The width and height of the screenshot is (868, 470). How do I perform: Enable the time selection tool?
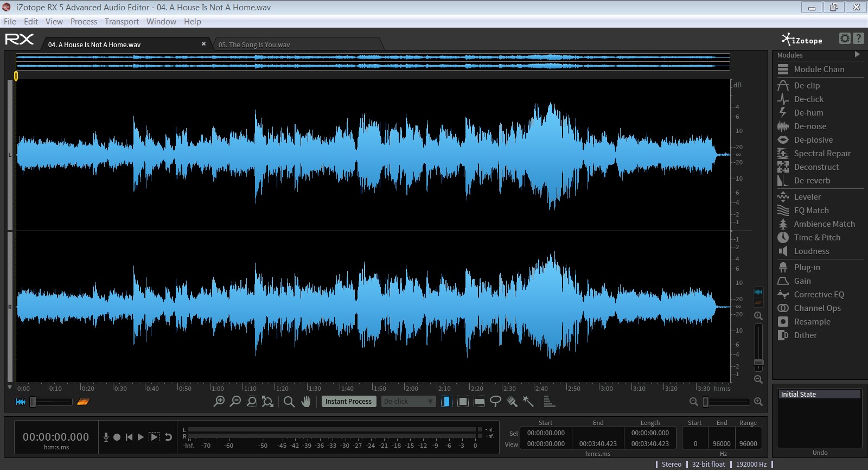(x=446, y=402)
